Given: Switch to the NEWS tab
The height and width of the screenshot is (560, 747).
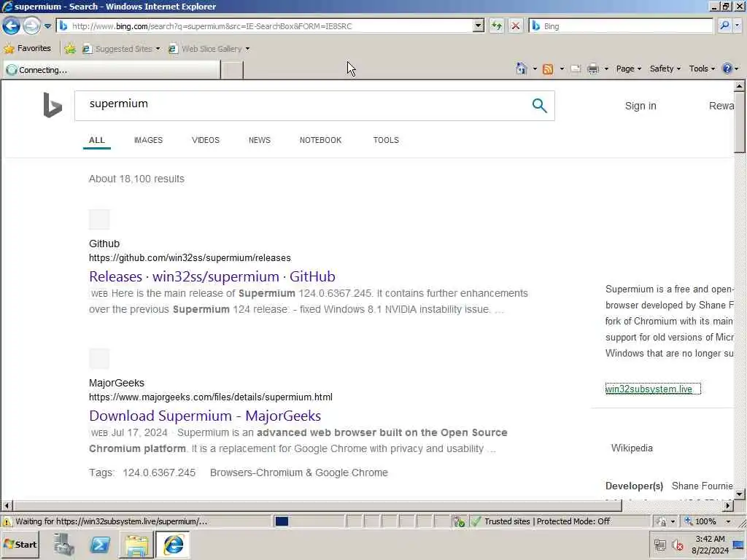Looking at the screenshot, I should [259, 140].
